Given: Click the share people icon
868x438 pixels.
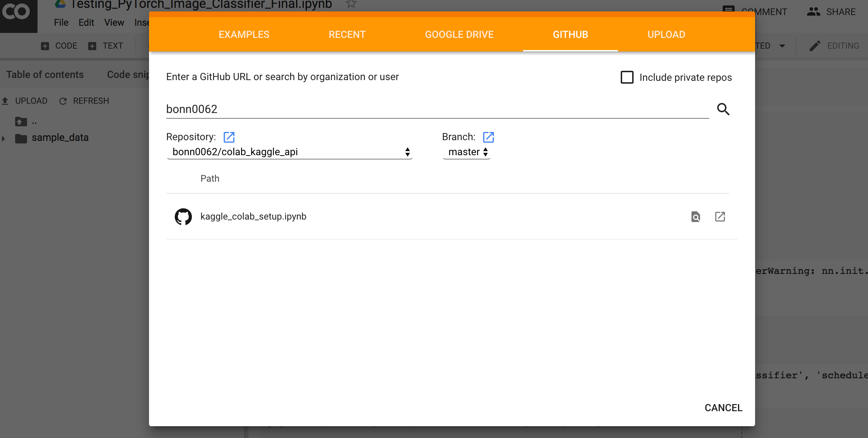Looking at the screenshot, I should tap(814, 12).
